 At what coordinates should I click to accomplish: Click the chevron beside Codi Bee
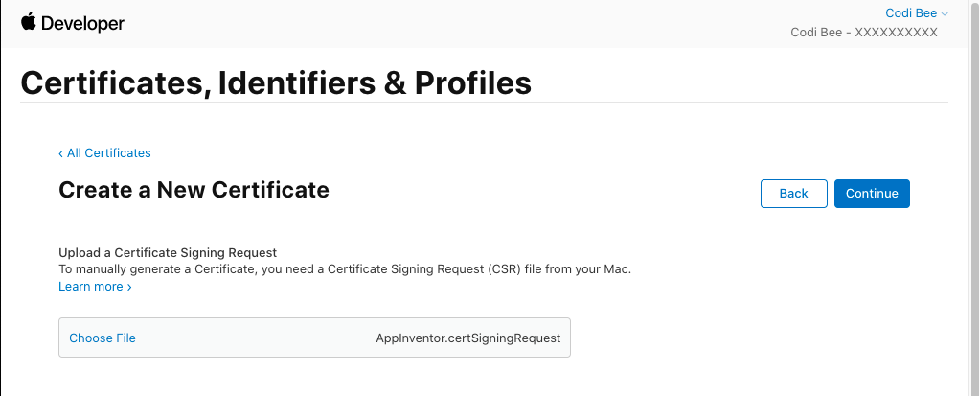pos(945,14)
